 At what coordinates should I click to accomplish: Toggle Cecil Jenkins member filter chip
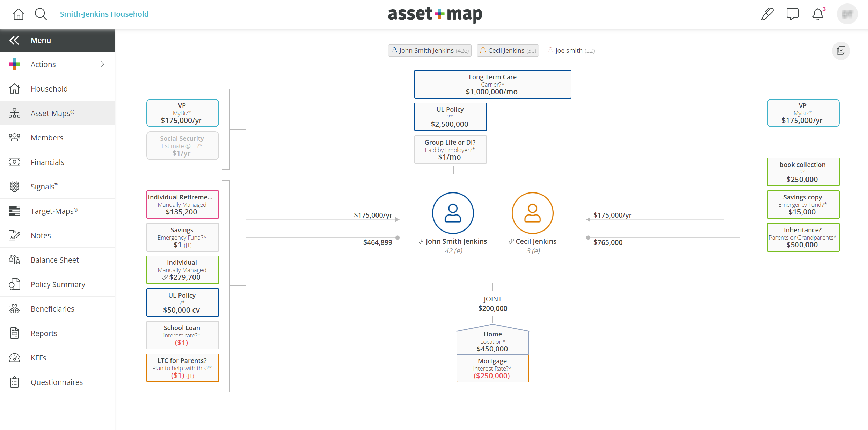click(507, 50)
